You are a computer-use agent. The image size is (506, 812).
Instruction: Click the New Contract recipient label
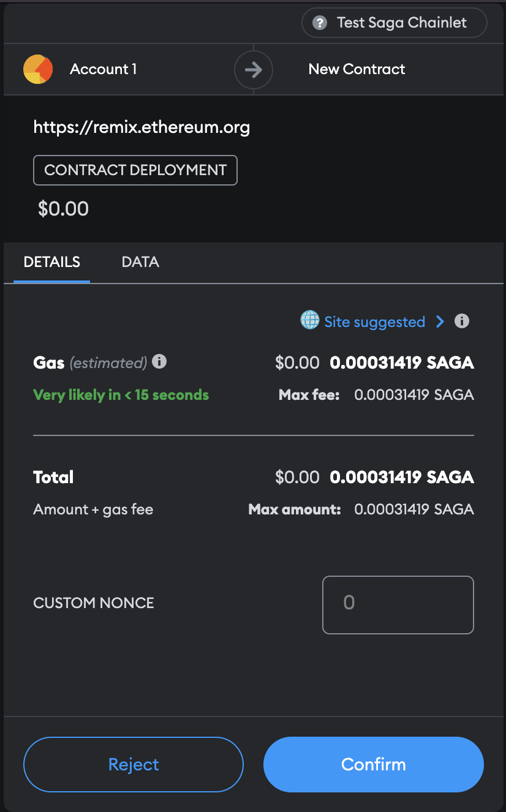357,69
